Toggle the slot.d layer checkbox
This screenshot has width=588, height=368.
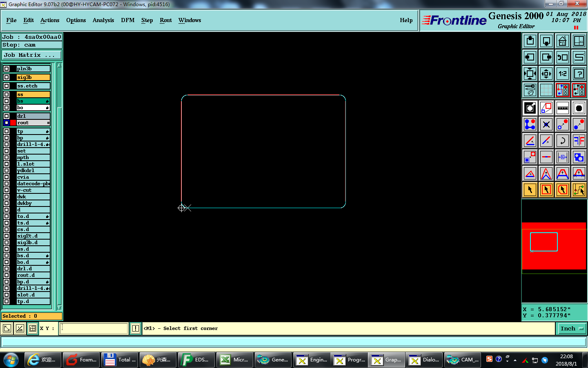7,295
